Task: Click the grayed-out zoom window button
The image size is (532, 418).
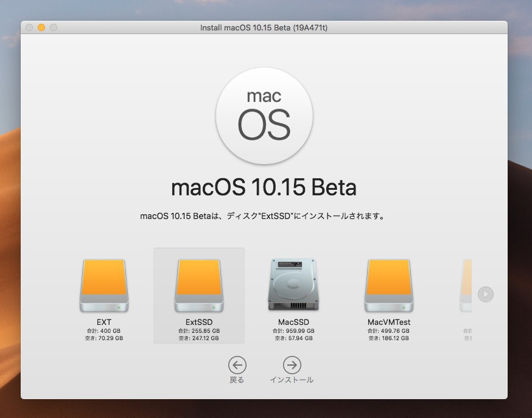Action: tap(54, 27)
